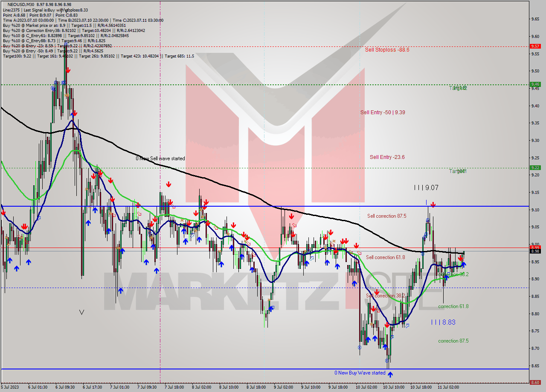Screen dimensions: 546x392
Task: Click '0 New Buy Wave started' annotation
Action: [x=360, y=373]
